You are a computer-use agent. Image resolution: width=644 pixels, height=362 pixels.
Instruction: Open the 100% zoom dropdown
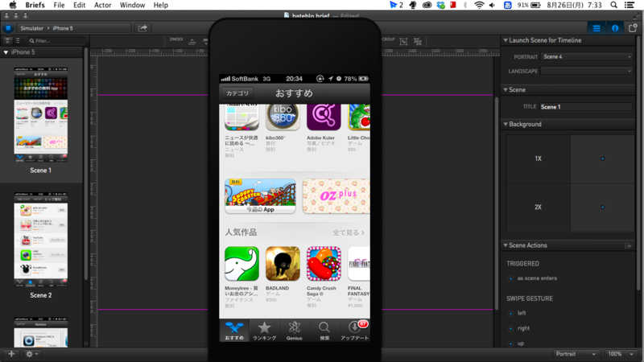(620, 354)
